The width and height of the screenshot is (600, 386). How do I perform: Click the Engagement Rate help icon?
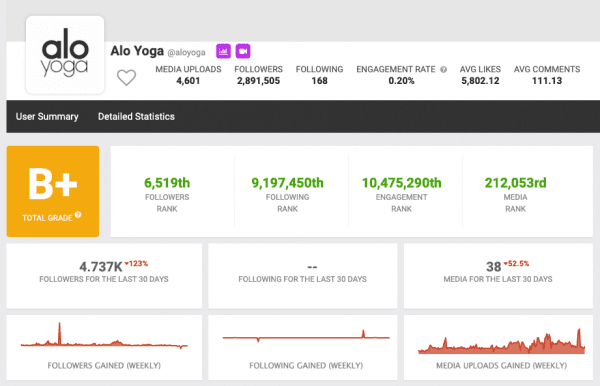pyautogui.click(x=443, y=70)
